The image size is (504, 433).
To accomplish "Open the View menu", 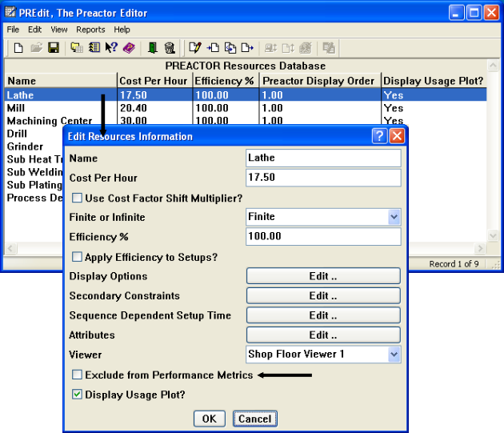I will tap(59, 30).
